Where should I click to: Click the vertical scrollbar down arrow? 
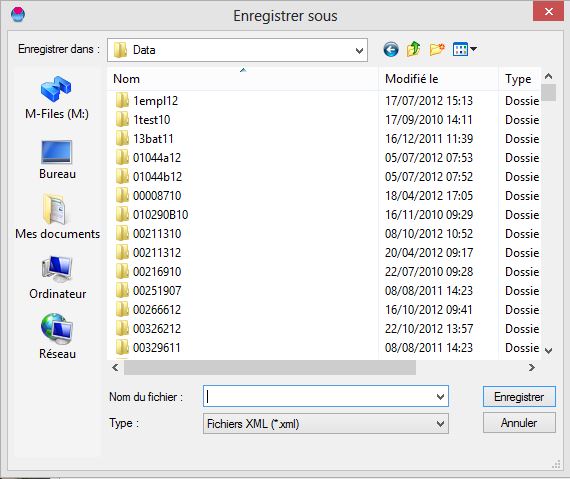click(x=548, y=351)
